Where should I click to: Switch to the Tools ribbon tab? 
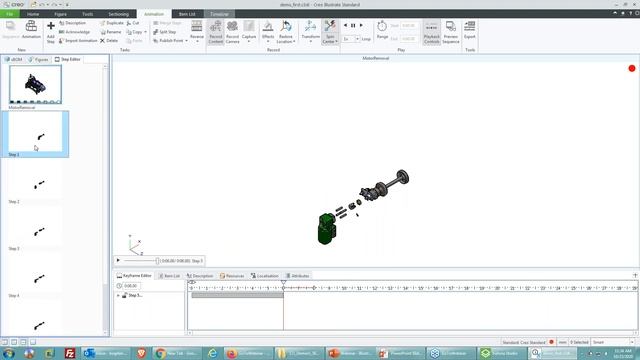[x=87, y=14]
